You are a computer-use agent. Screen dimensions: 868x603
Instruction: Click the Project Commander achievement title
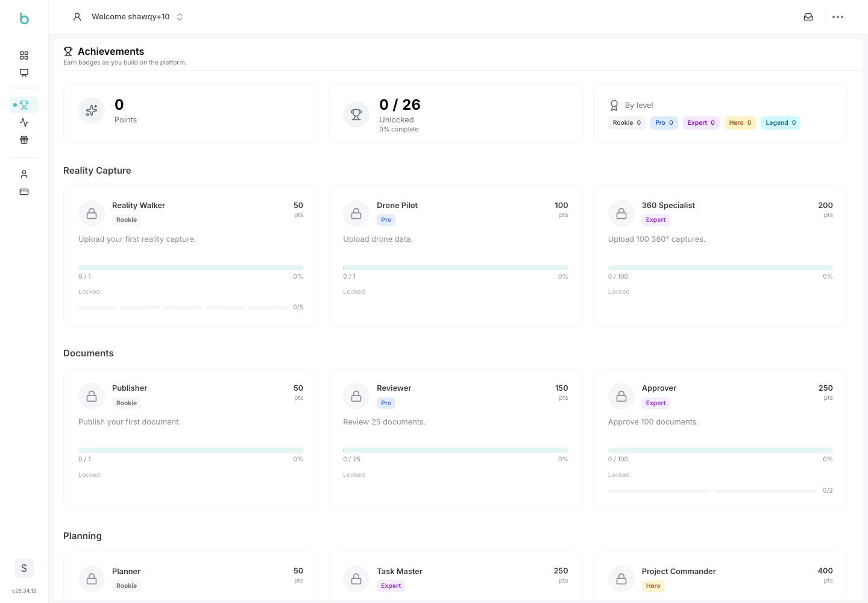click(679, 572)
